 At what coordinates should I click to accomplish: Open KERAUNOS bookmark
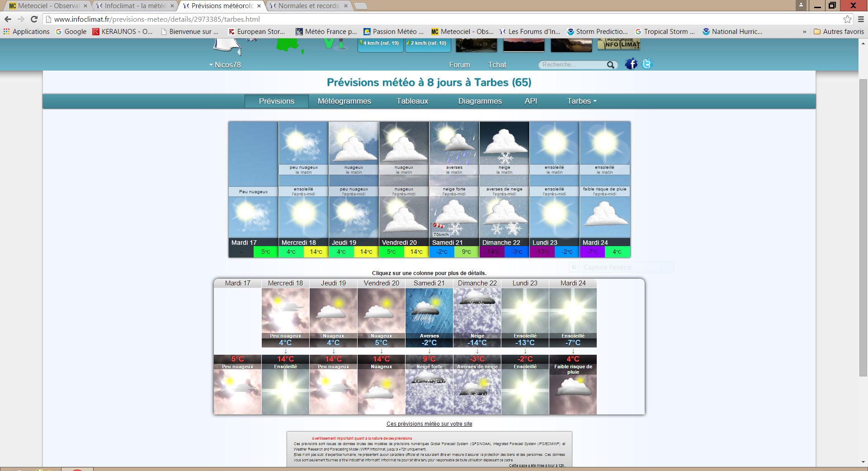click(x=123, y=32)
